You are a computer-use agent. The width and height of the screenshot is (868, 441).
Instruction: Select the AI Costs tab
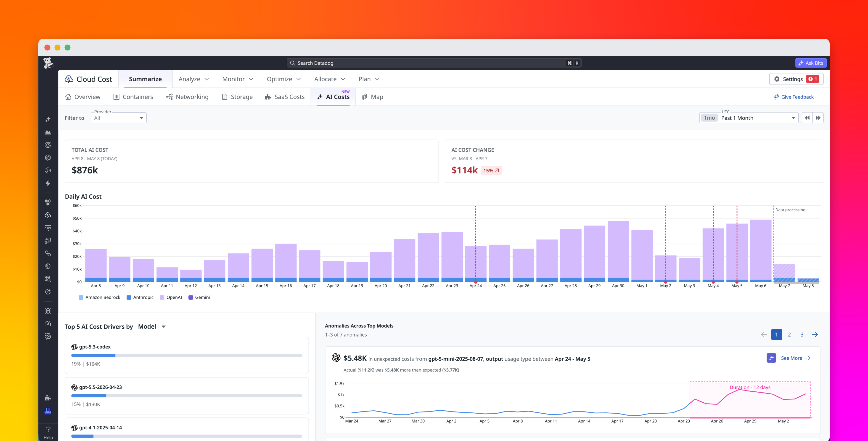click(333, 97)
